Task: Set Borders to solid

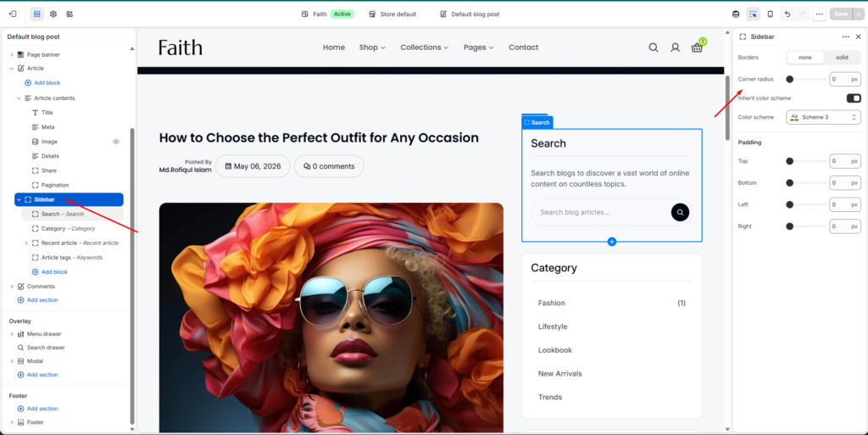Action: [842, 58]
